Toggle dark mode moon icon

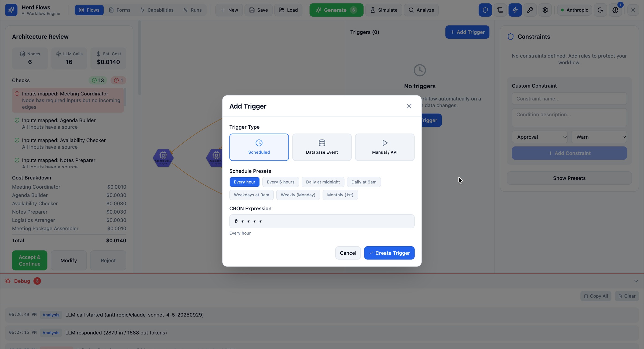point(600,10)
